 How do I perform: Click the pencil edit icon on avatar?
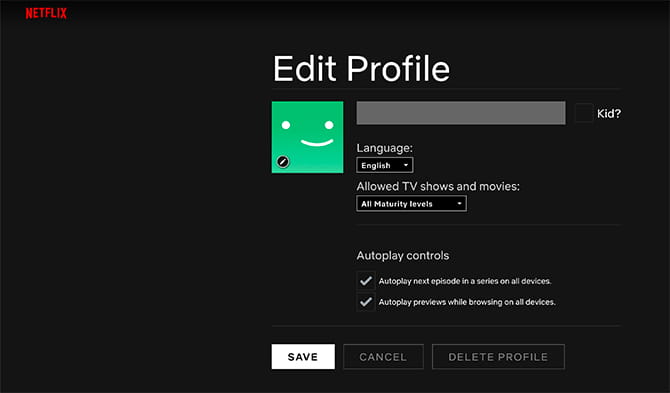pyautogui.click(x=283, y=161)
